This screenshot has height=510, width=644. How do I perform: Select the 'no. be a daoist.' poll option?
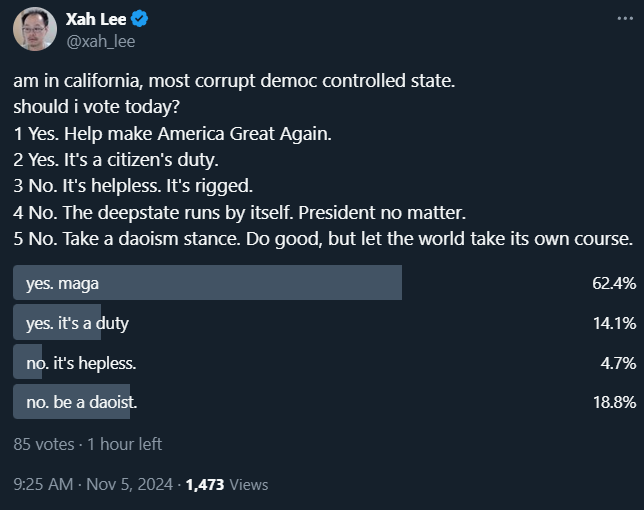pos(82,402)
